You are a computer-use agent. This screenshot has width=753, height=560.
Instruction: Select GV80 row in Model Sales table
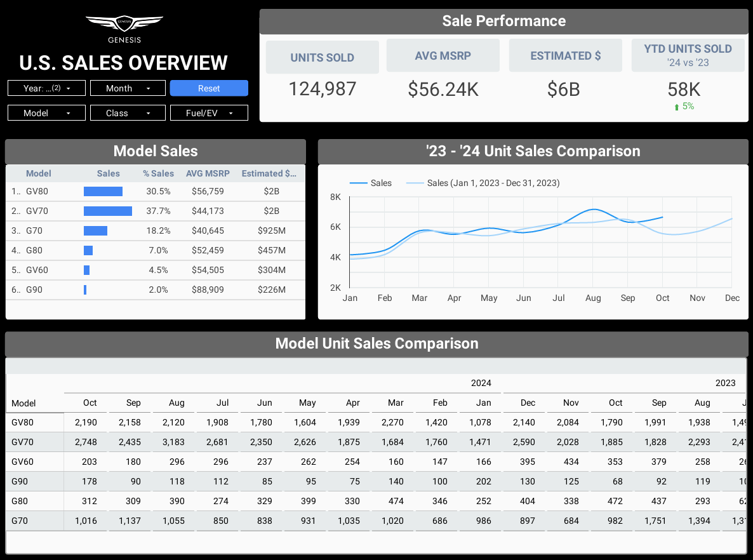[156, 191]
